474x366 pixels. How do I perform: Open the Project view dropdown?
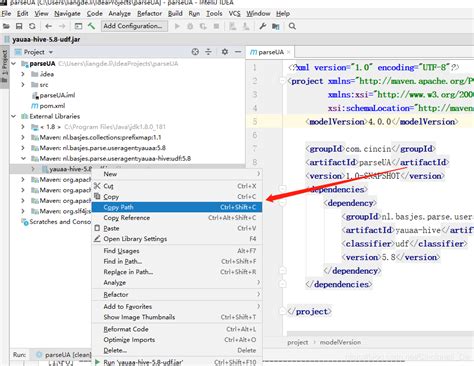[x=34, y=52]
